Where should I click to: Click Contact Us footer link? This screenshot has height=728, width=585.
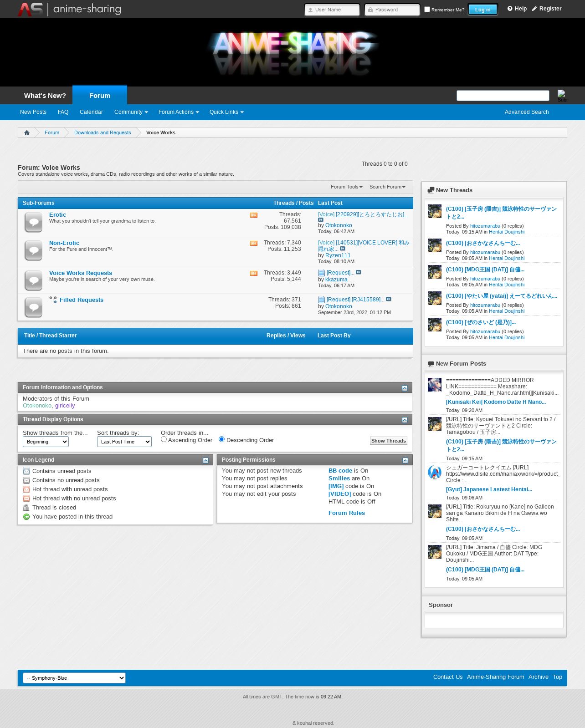click(x=448, y=677)
